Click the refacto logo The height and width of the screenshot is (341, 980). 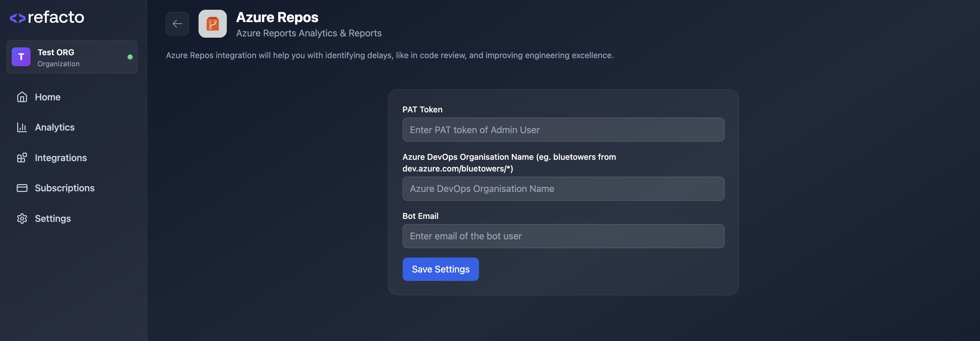[46, 17]
